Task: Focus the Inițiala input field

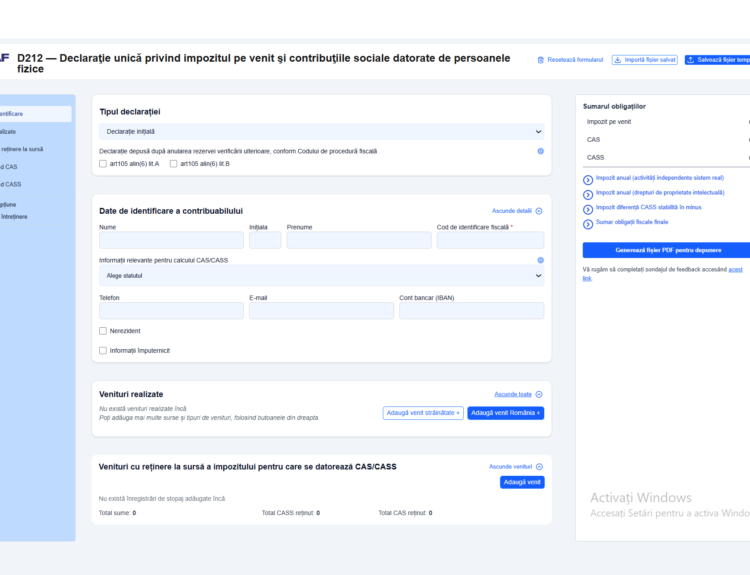Action: (265, 240)
